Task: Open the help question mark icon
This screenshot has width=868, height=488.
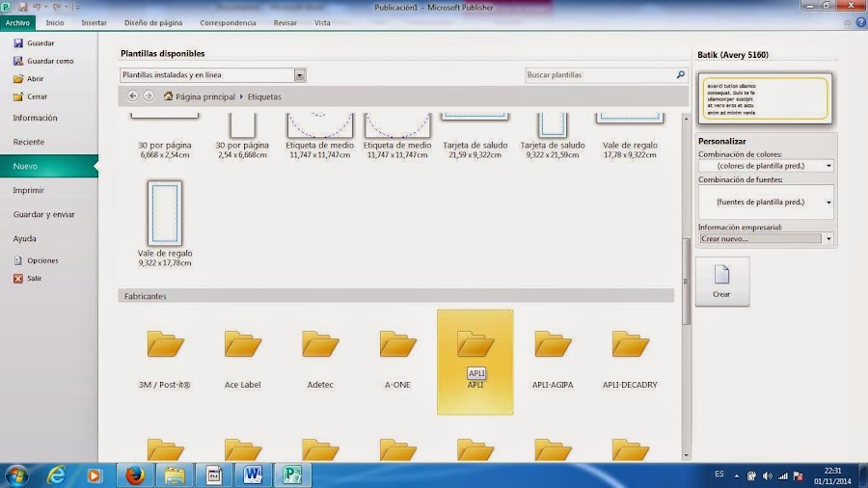Action: [860, 22]
